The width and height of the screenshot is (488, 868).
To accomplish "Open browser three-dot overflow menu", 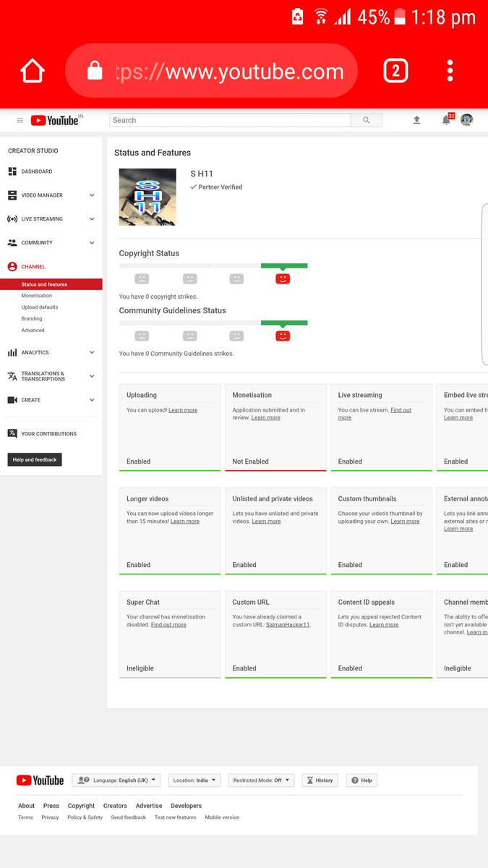I will point(450,71).
